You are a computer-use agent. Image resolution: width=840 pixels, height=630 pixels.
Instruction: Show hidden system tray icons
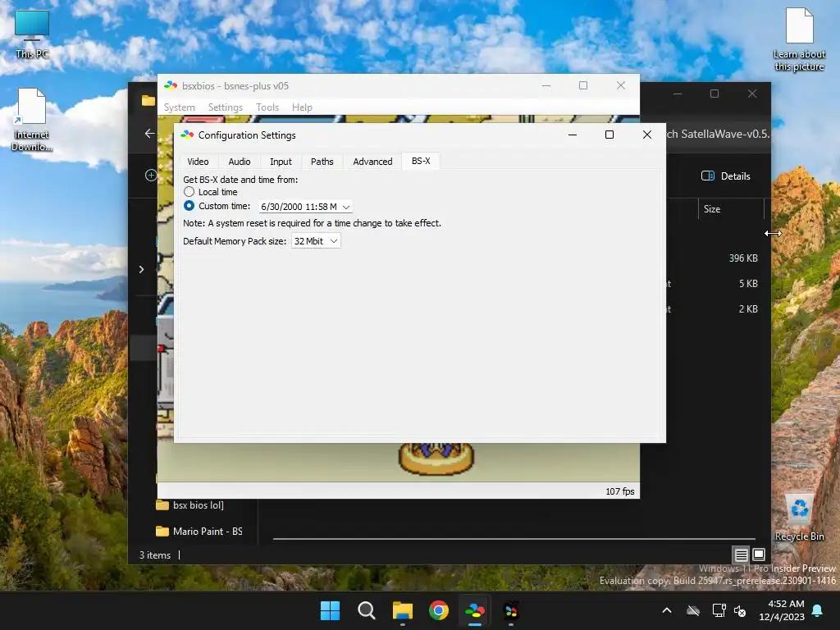click(x=667, y=610)
